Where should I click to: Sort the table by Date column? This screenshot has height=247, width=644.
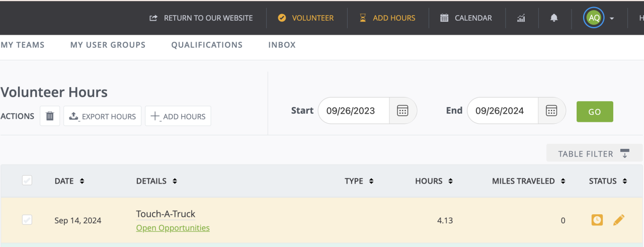click(69, 181)
